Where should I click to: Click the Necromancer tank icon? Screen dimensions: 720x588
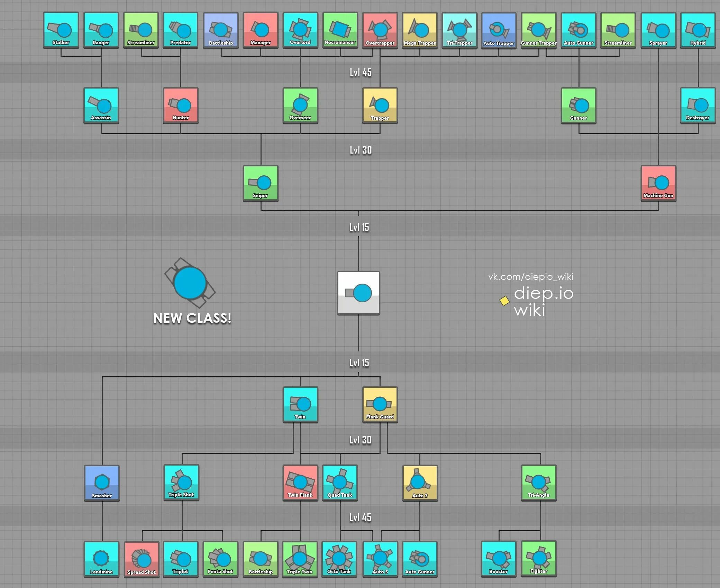click(340, 30)
